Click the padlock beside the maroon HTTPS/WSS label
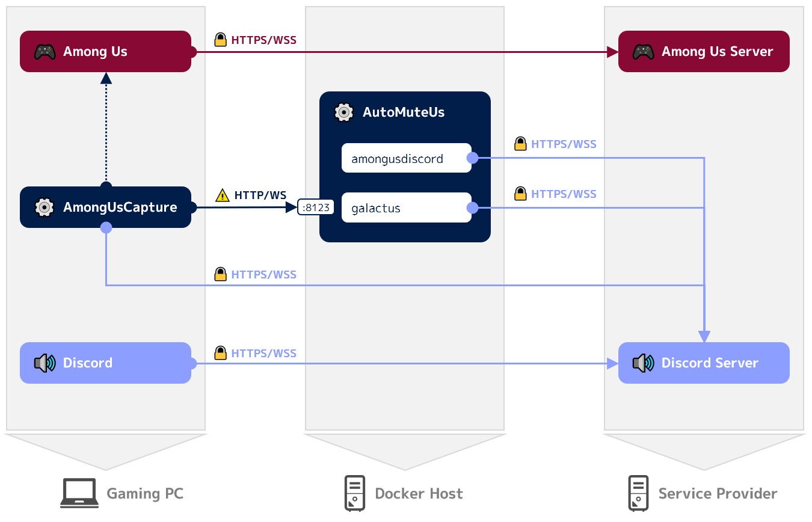 [x=221, y=40]
